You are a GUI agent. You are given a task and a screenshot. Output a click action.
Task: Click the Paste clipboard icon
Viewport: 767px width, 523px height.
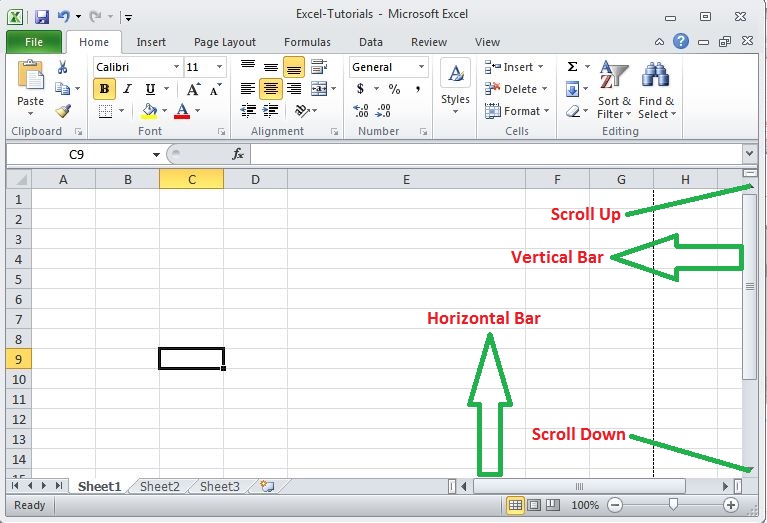tap(30, 75)
